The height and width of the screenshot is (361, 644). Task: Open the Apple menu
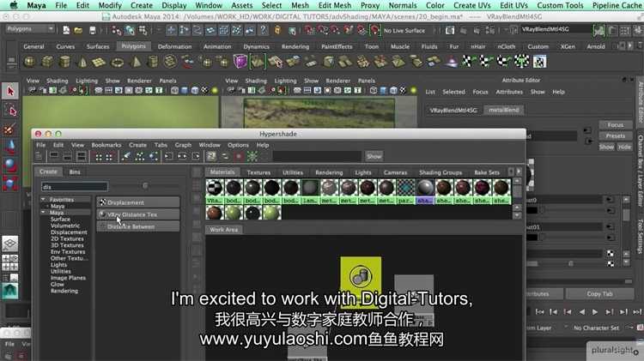click(13, 5)
